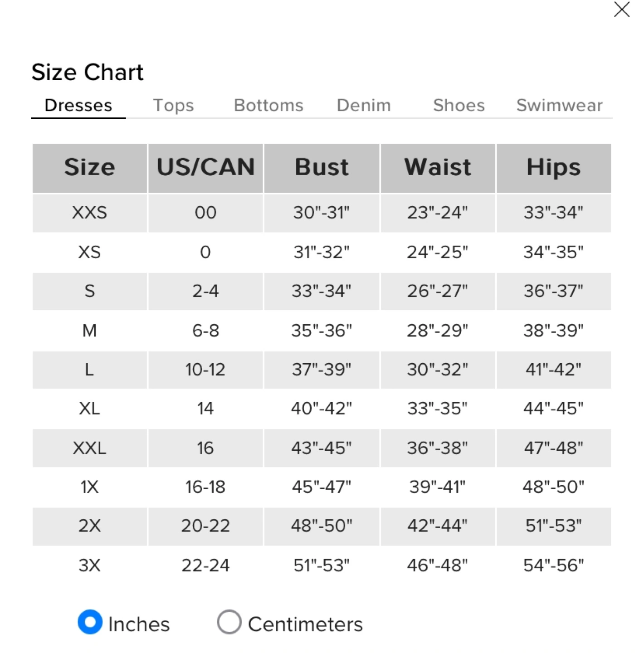This screenshot has width=644, height=653.
Task: Click the Hips column header
Action: click(554, 168)
